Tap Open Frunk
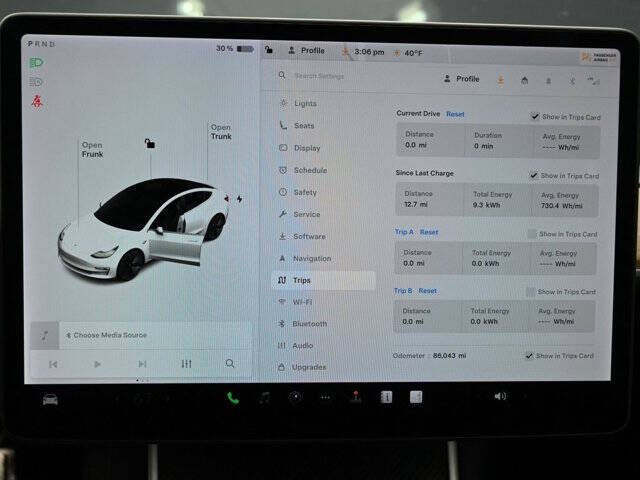Viewport: 640px width, 480px height. click(92, 149)
